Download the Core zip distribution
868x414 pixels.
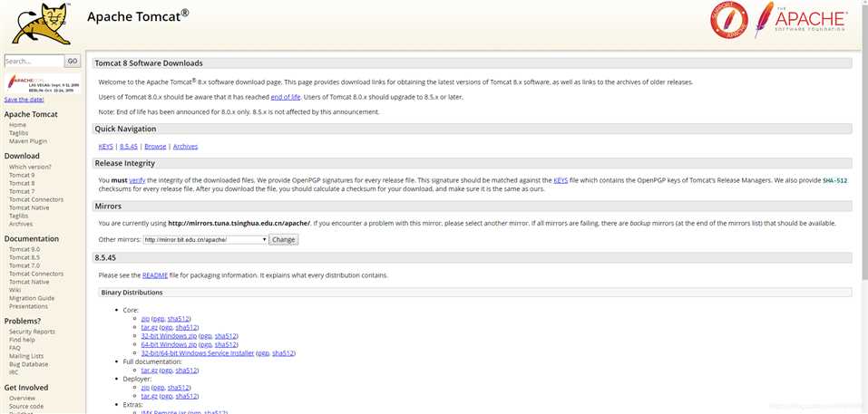145,319
